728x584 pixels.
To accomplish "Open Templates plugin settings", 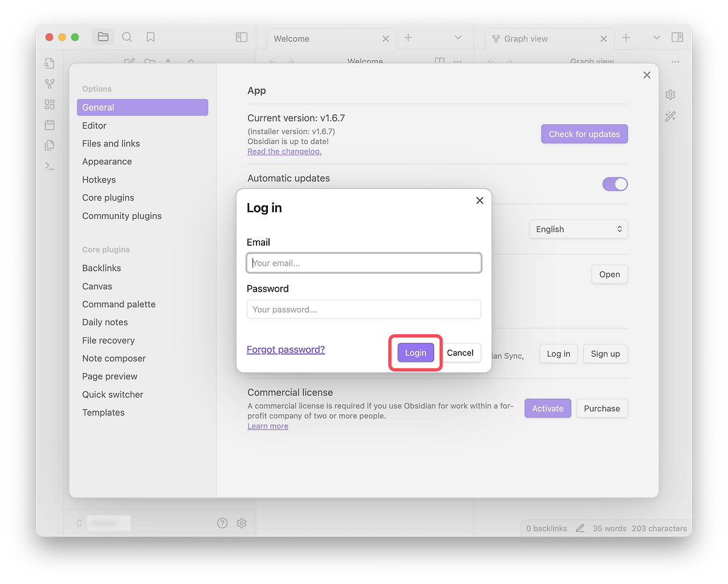I will point(142,413).
